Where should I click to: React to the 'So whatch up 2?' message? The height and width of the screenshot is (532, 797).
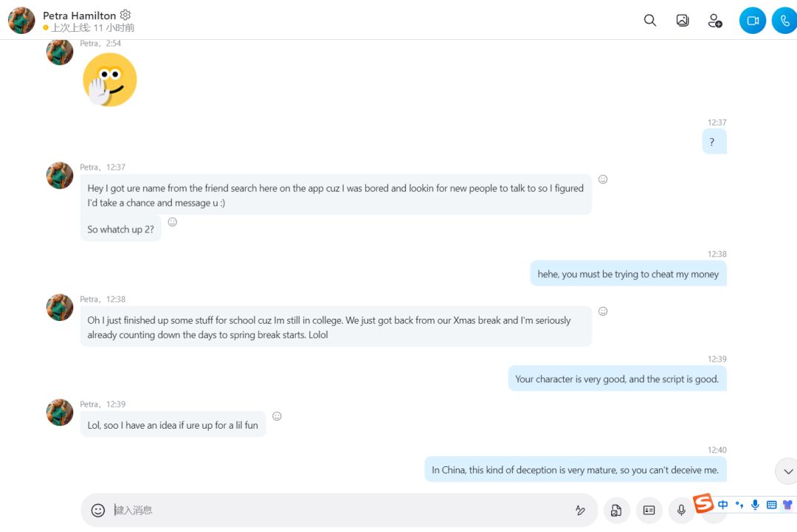pyautogui.click(x=172, y=222)
